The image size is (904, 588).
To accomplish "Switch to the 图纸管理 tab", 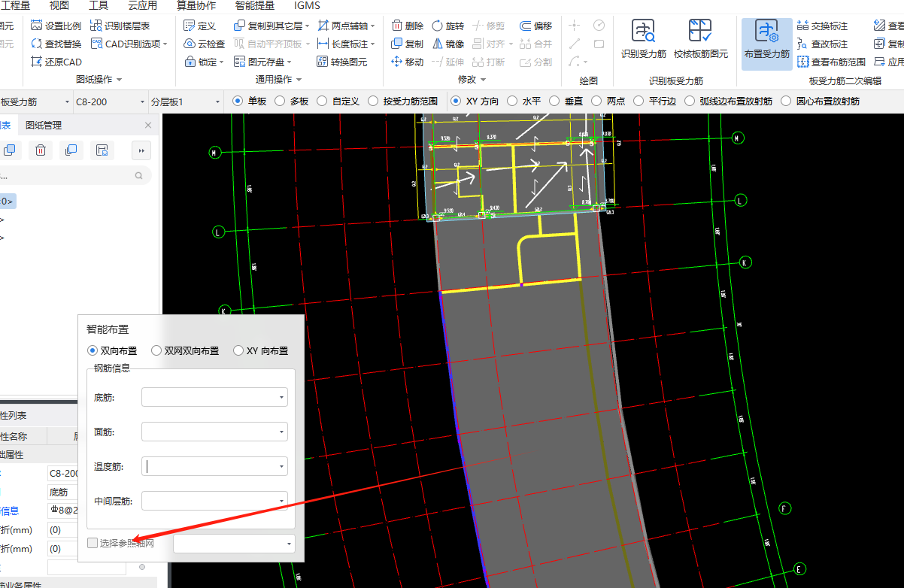I will click(44, 125).
